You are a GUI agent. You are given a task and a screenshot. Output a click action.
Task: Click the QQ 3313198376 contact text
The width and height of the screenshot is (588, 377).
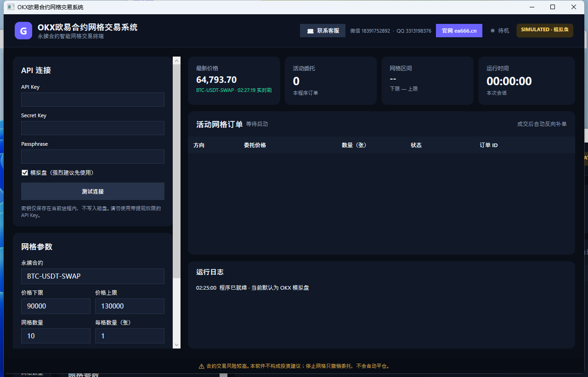[414, 31]
